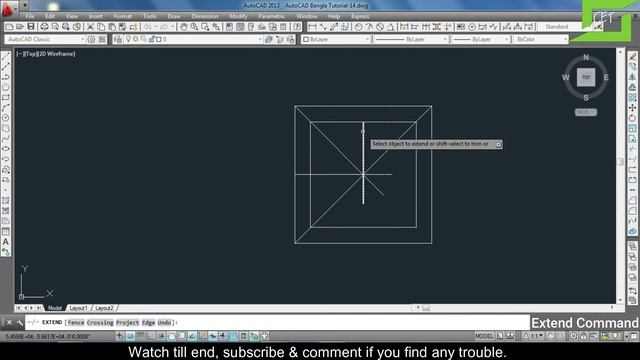Open the Layer Properties Manager icon
640x360 pixels.
click(118, 39)
